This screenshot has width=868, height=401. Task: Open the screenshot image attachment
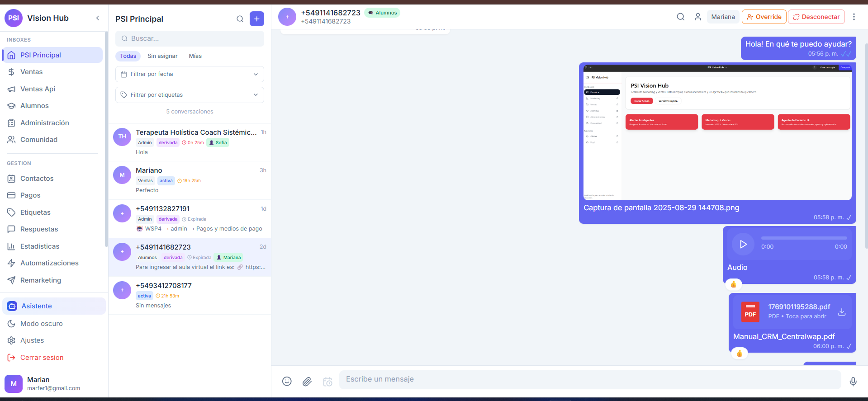tap(717, 132)
